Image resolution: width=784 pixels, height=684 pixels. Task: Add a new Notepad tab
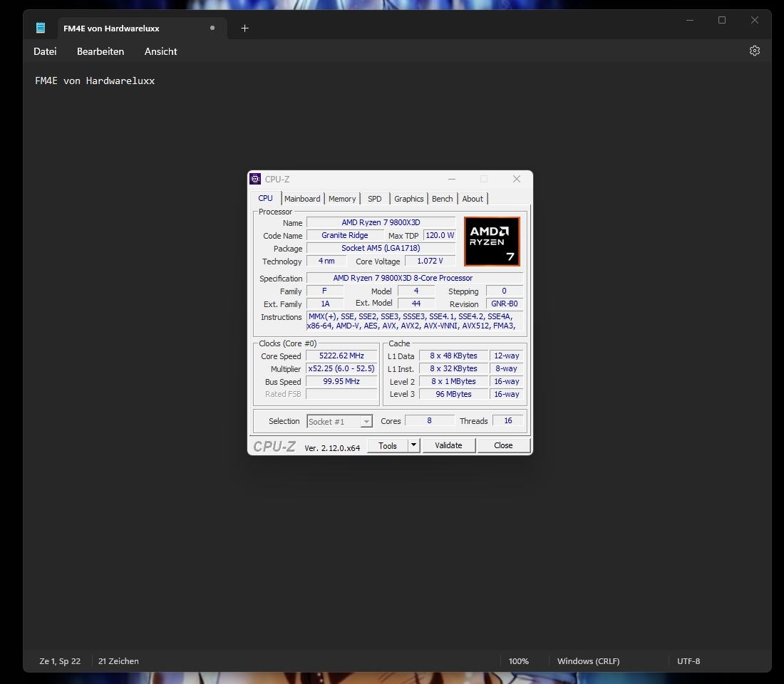[x=244, y=28]
